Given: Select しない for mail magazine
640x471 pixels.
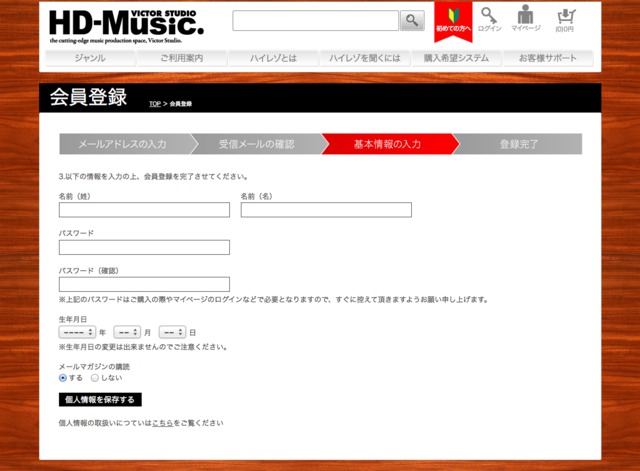Looking at the screenshot, I should tap(95, 378).
